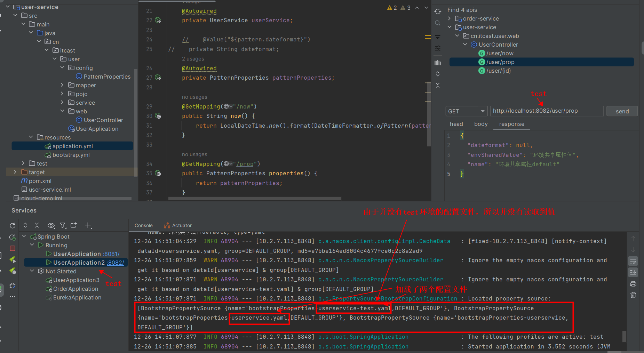
Task: Expand the target folder in project tree
Action: (15, 172)
